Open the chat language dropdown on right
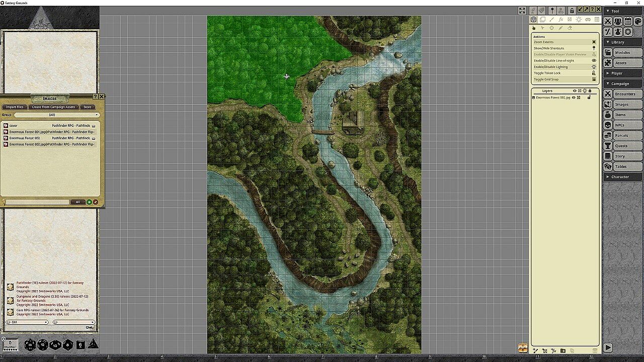The image size is (644, 362). [x=73, y=322]
